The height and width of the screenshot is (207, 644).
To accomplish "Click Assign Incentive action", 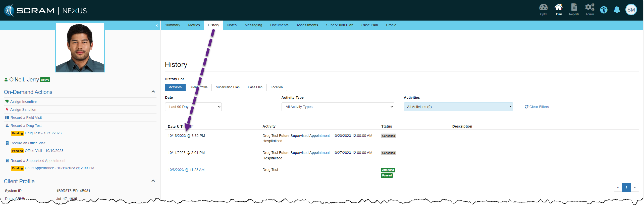I will click(23, 101).
